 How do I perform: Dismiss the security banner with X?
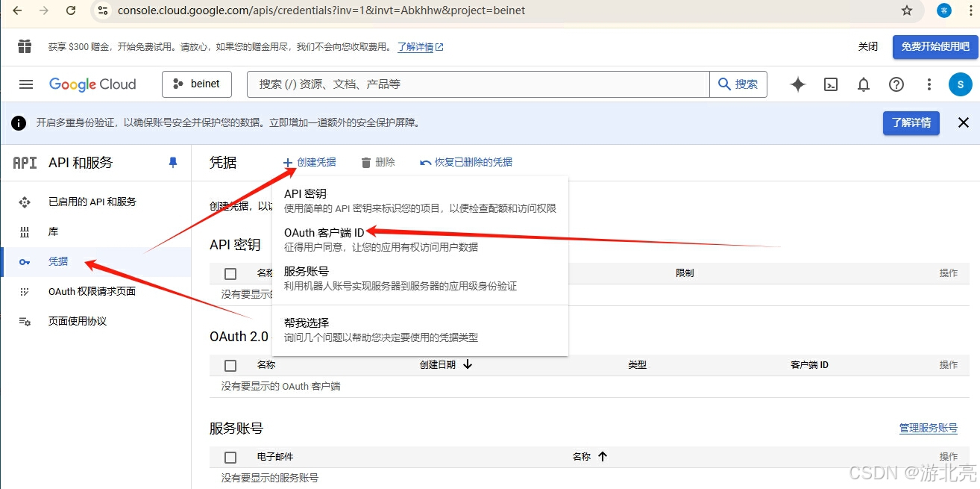(x=964, y=122)
